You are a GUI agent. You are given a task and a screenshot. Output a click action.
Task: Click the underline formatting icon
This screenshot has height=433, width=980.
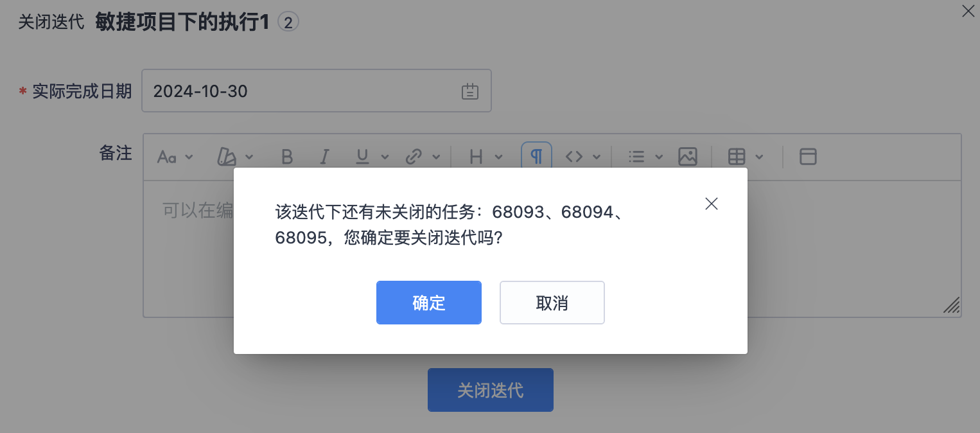[x=362, y=157]
